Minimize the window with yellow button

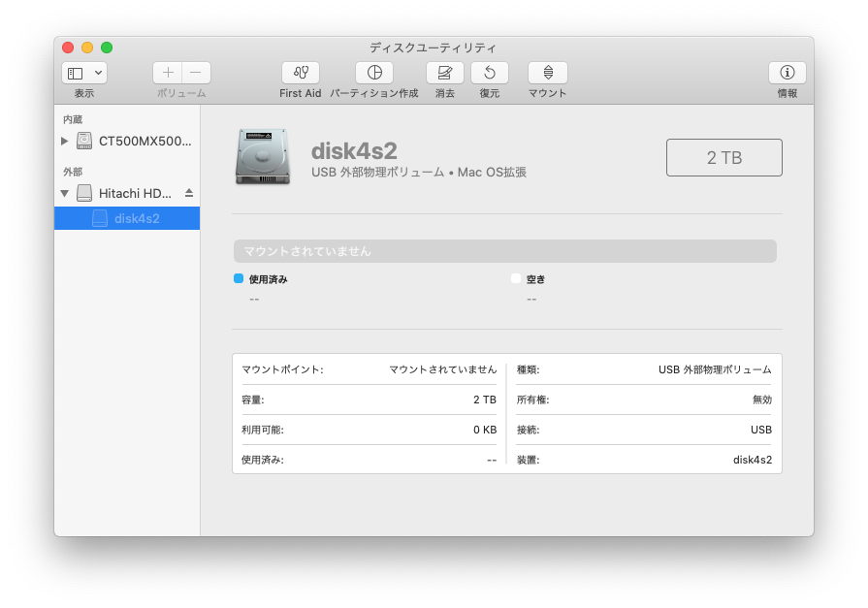click(87, 48)
